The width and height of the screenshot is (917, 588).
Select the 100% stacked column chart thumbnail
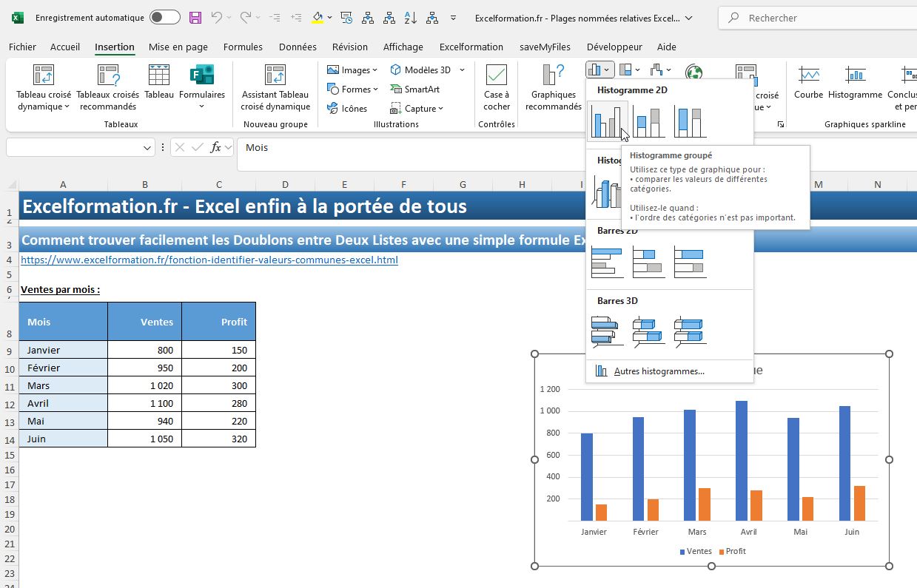tap(691, 121)
